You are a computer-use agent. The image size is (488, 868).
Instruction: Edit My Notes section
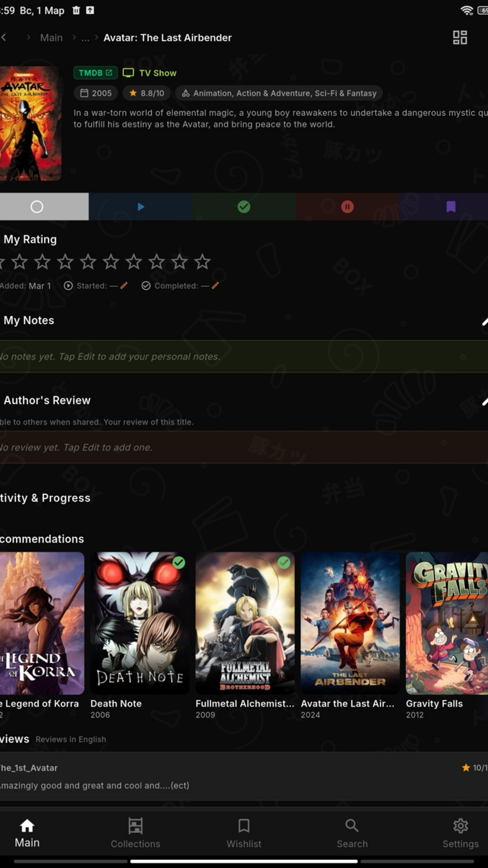click(484, 321)
